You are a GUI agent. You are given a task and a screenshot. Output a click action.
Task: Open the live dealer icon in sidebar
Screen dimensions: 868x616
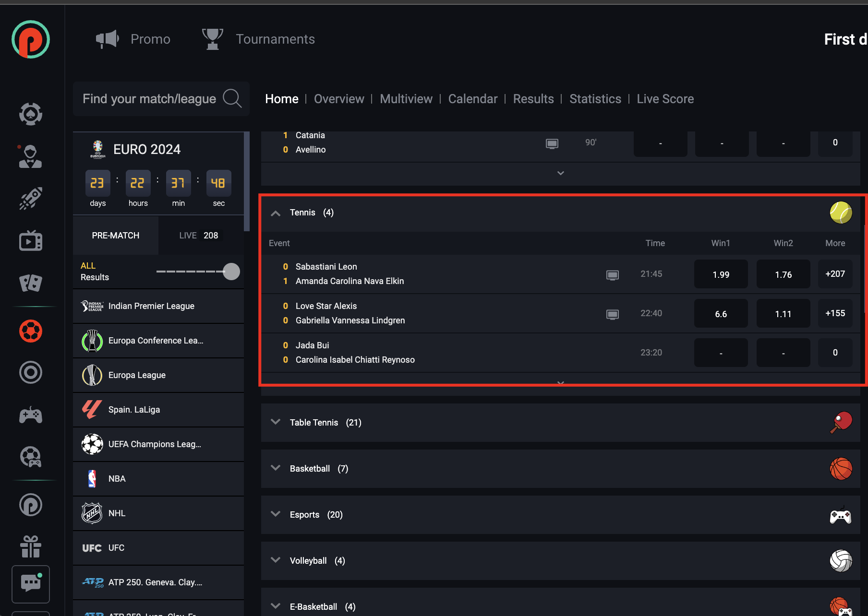point(31,156)
